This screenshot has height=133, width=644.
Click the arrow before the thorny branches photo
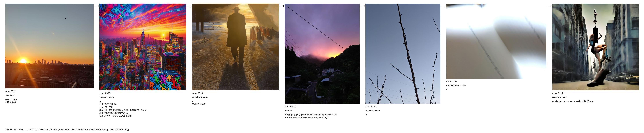362,6
